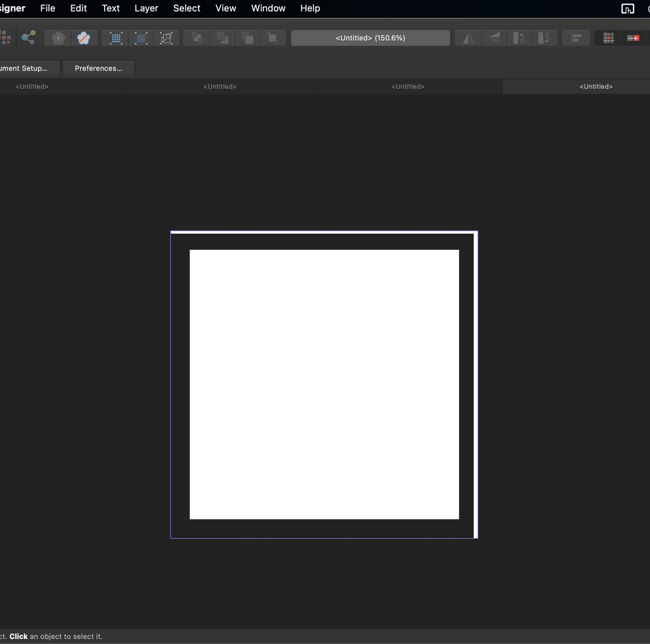Image resolution: width=650 pixels, height=644 pixels.
Task: Open the View menu
Action: [226, 8]
